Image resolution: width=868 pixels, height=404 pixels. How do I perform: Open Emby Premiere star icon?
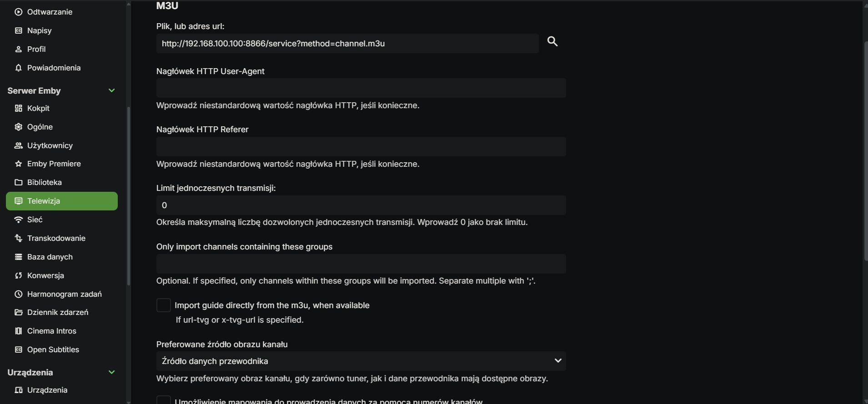19,164
